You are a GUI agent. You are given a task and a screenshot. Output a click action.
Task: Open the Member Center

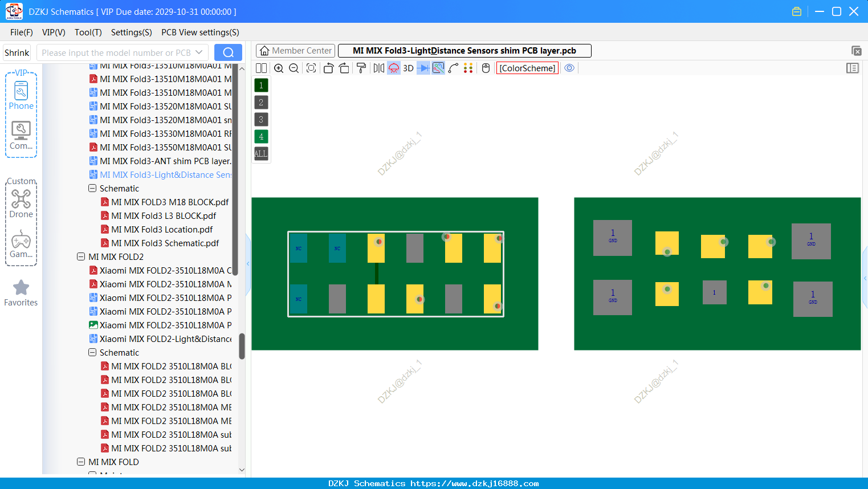coord(295,51)
